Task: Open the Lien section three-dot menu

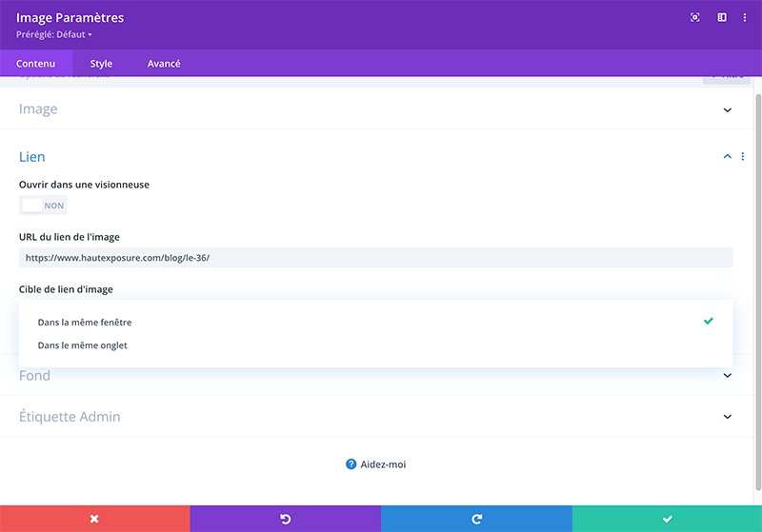Action: [x=743, y=156]
